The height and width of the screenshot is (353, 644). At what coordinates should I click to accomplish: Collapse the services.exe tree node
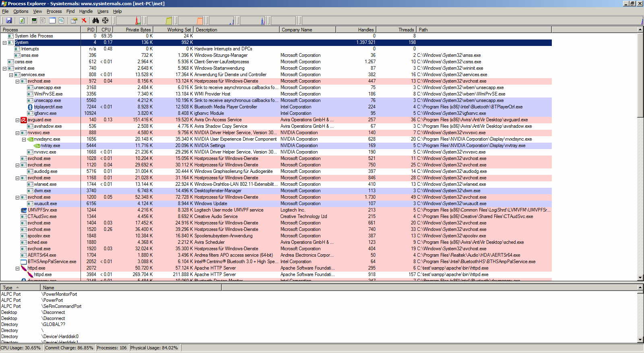click(x=11, y=75)
